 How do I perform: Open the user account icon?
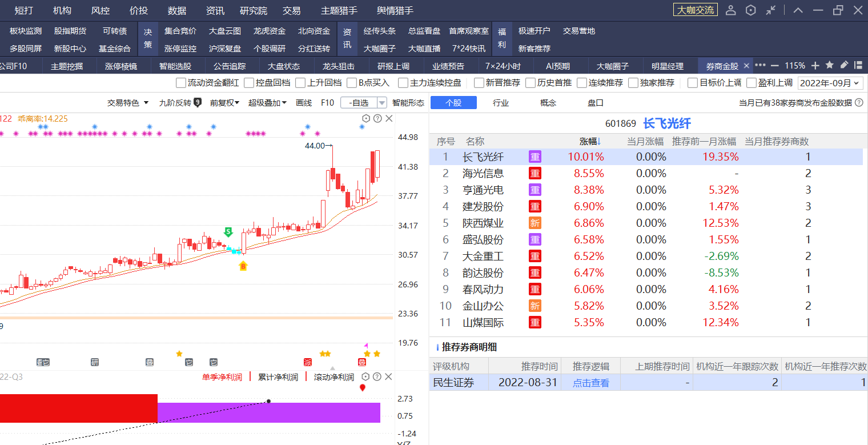[x=731, y=10]
